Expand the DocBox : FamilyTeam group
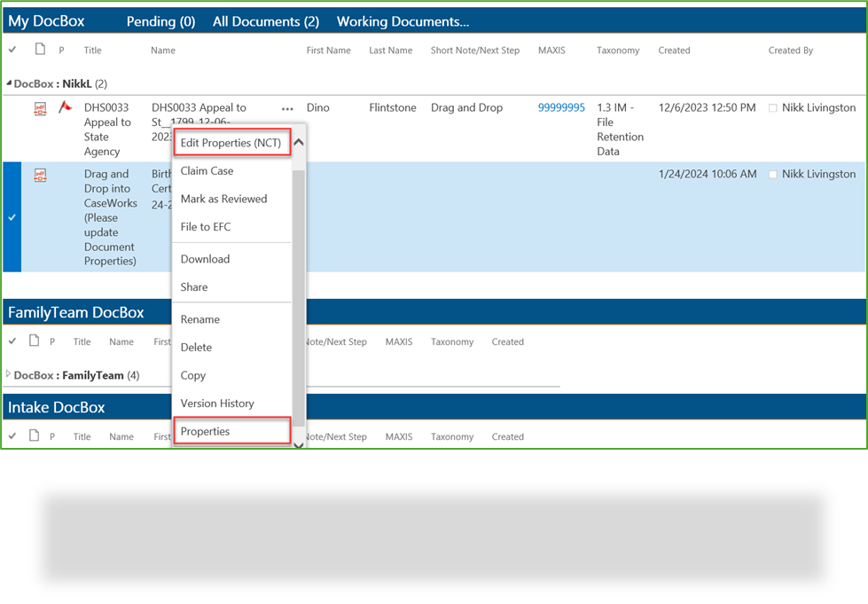The height and width of the screenshot is (604, 868). tap(7, 375)
